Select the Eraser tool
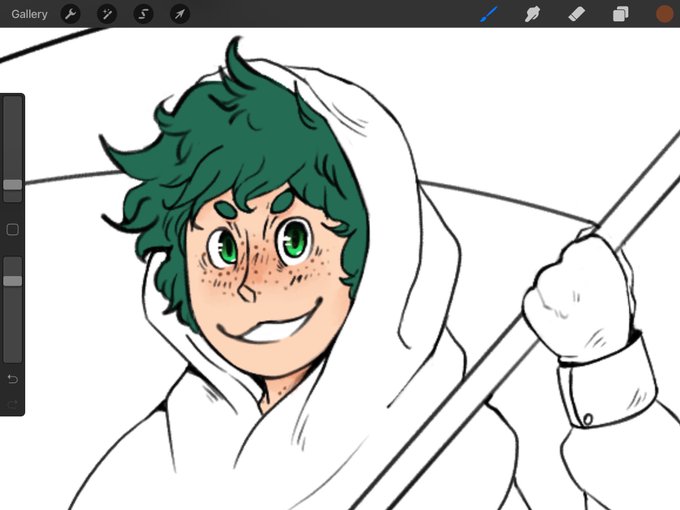The width and height of the screenshot is (680, 510). click(x=576, y=14)
